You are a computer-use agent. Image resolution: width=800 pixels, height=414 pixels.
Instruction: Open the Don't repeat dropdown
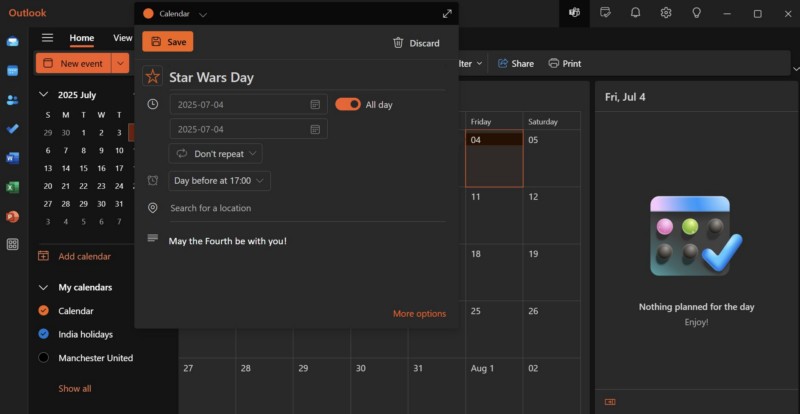215,154
